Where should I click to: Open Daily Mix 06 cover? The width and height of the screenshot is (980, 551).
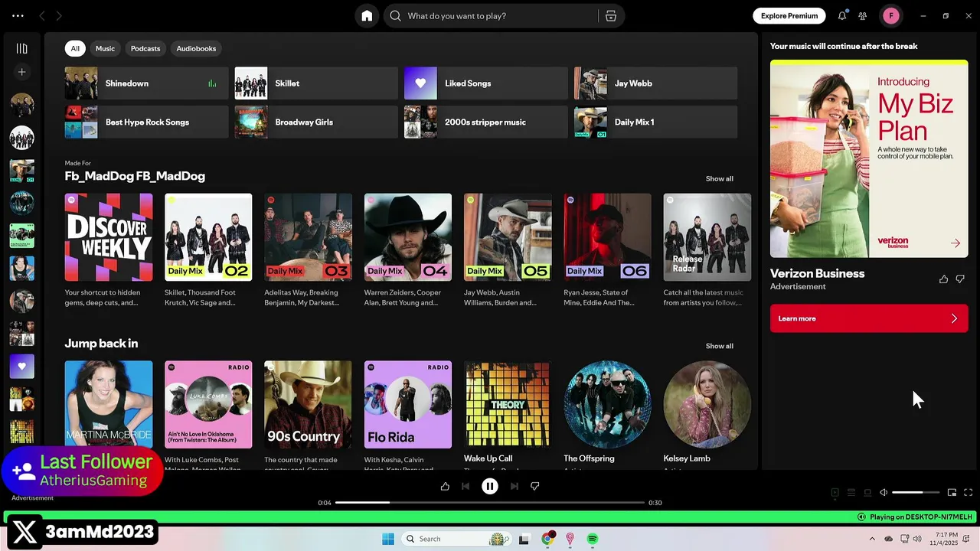(x=607, y=237)
